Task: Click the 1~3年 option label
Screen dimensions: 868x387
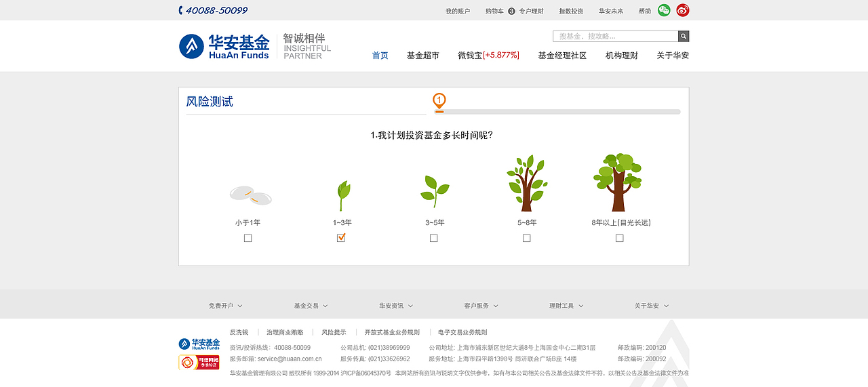Action: click(x=342, y=222)
